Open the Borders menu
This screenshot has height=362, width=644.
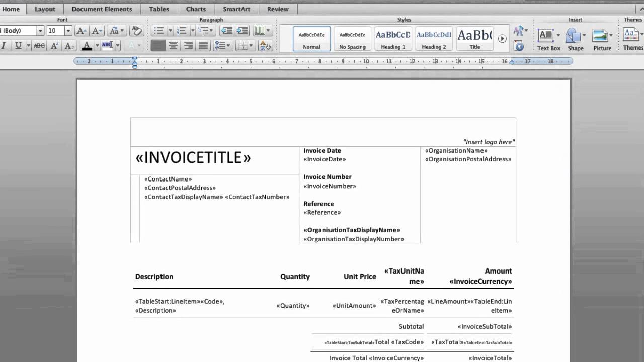point(246,46)
